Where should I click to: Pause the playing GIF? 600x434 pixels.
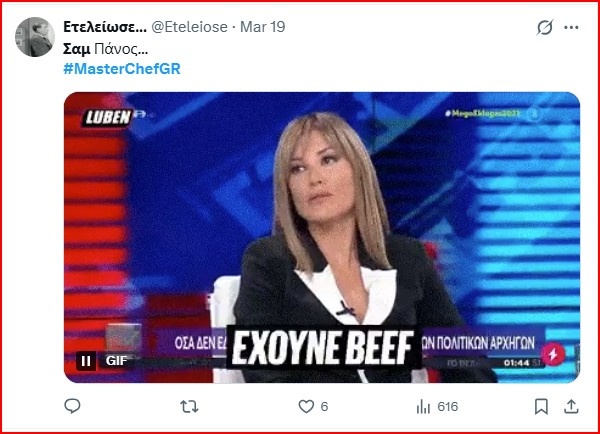click(x=86, y=361)
